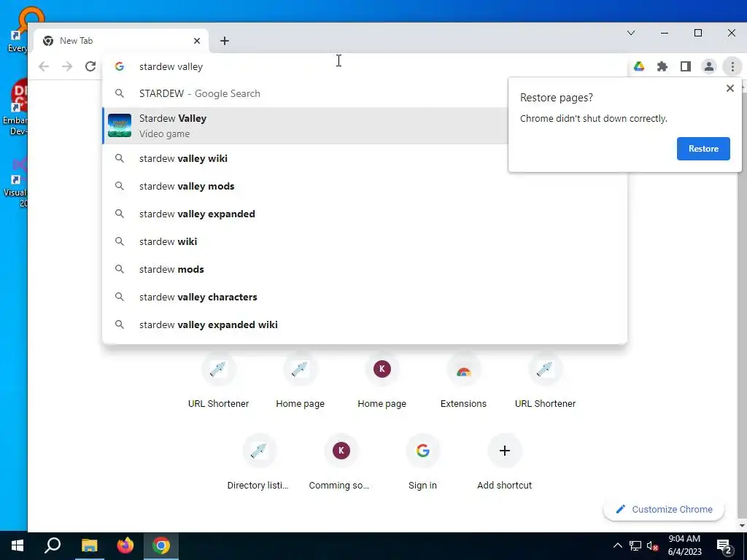747x560 pixels.
Task: Open the last URL Shortener shortcut in row
Action: click(x=546, y=381)
